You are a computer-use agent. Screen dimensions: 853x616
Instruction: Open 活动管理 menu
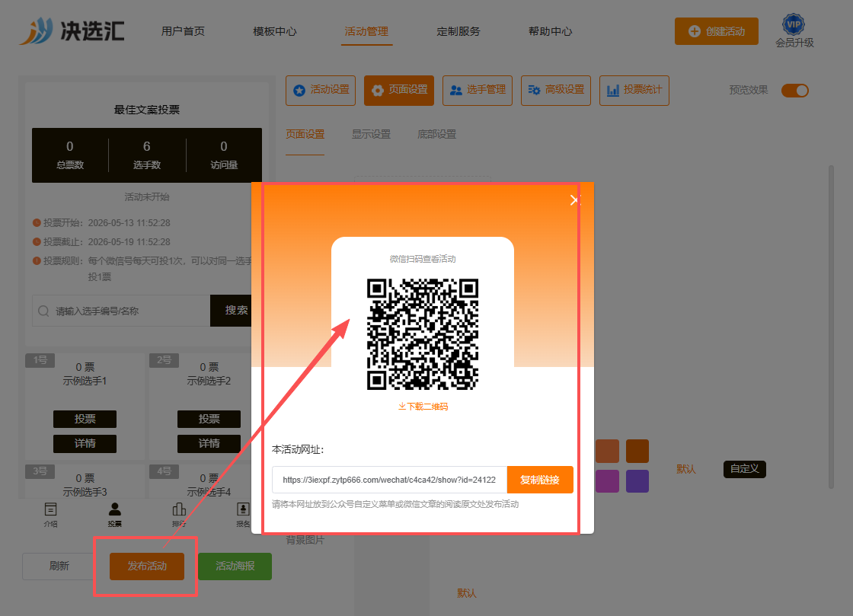pos(366,31)
